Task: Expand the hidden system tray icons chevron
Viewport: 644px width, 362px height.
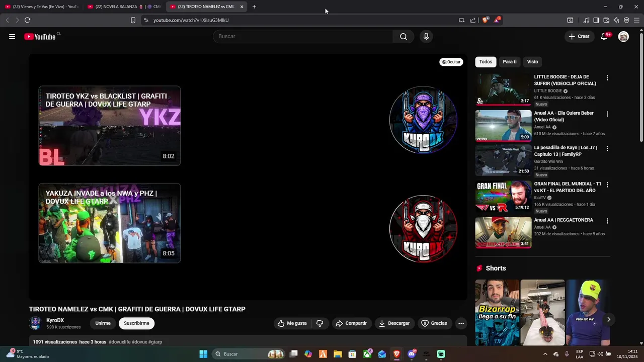Action: [545, 354]
